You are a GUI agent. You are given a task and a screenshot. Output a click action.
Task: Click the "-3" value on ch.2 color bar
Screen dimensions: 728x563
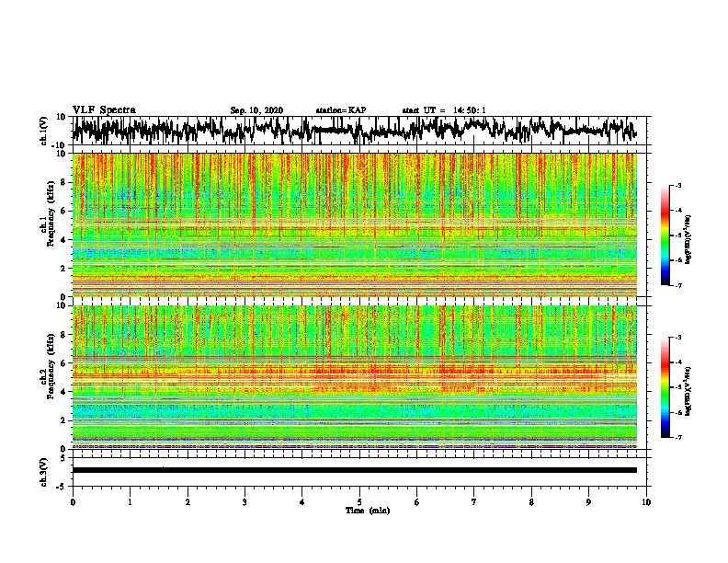[678, 338]
